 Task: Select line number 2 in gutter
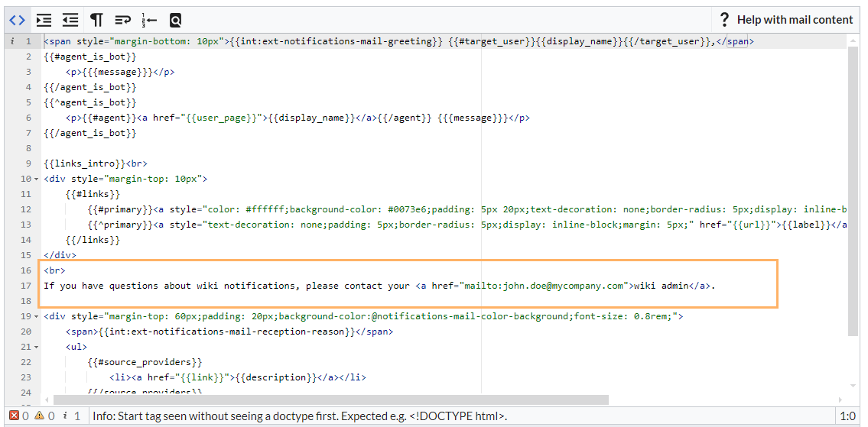tap(29, 57)
